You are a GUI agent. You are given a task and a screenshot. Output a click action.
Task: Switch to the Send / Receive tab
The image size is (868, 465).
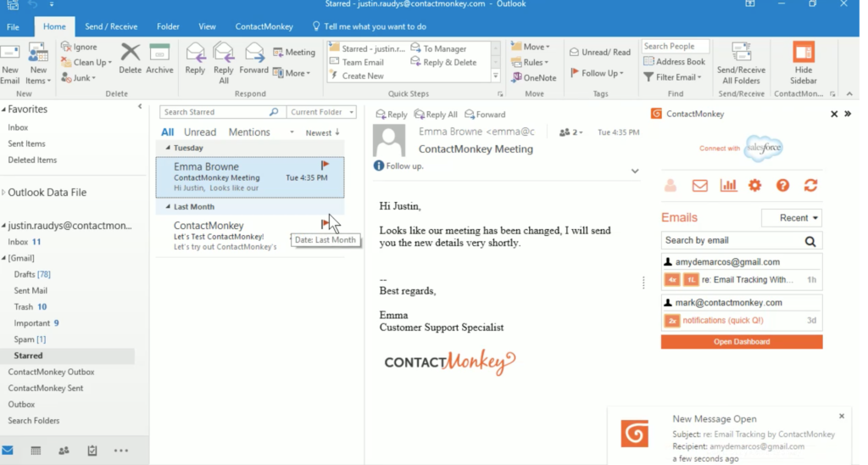111,26
